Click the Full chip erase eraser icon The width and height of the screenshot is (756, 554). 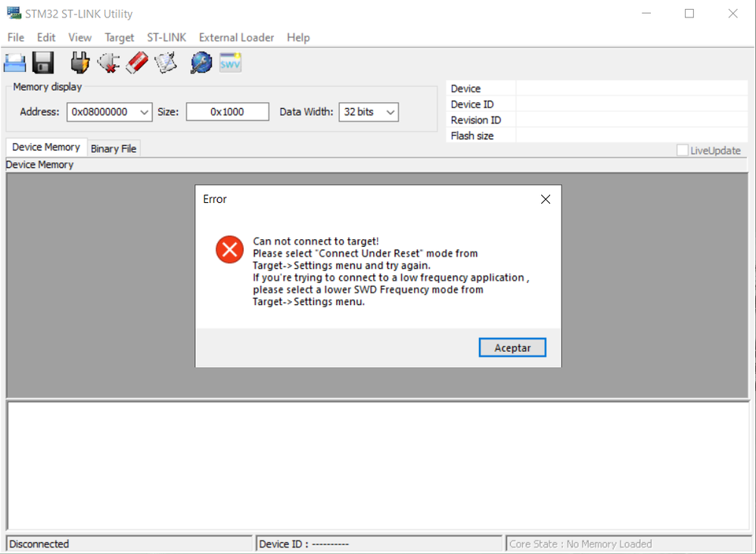click(x=137, y=63)
